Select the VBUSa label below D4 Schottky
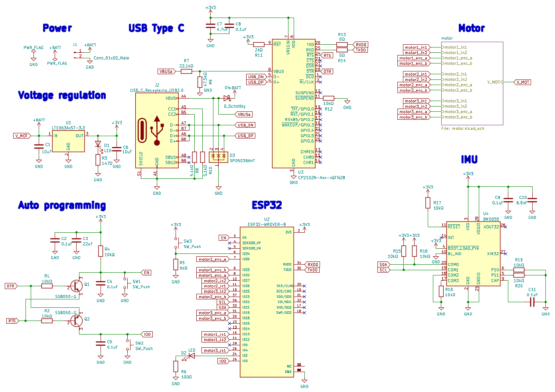The height and width of the screenshot is (392, 555). pos(244,114)
